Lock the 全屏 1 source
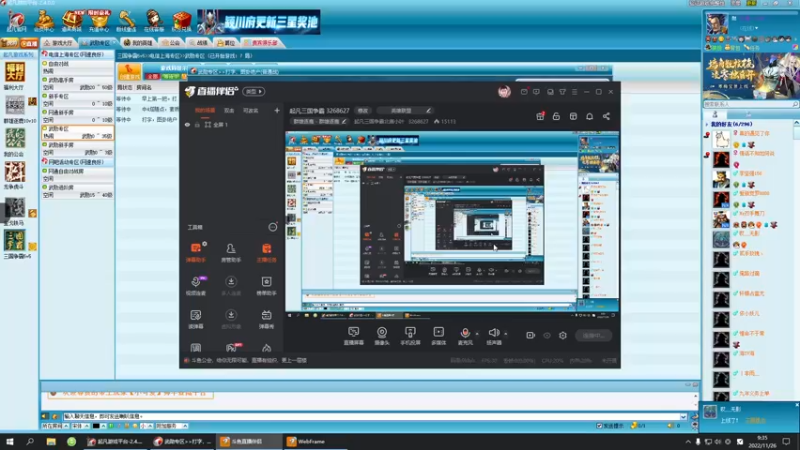The width and height of the screenshot is (800, 450). (x=197, y=124)
